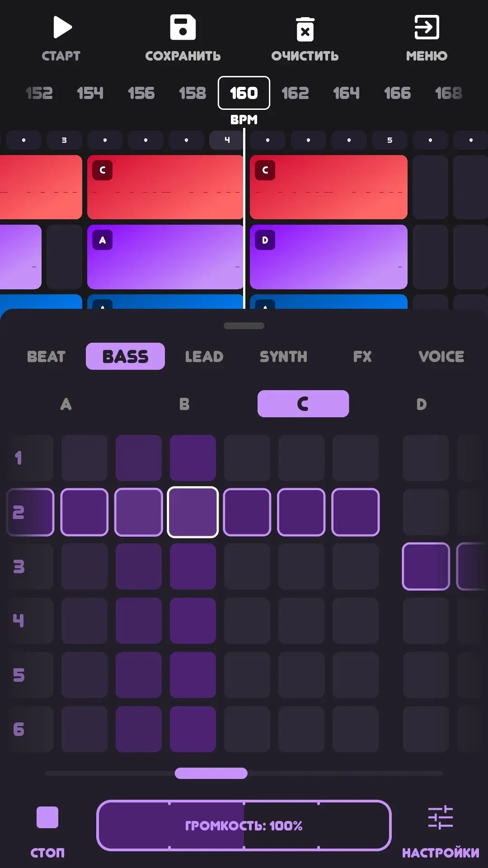This screenshot has height=868, width=488.
Task: Toggle the bright purple pad in row 1
Action: [x=193, y=458]
